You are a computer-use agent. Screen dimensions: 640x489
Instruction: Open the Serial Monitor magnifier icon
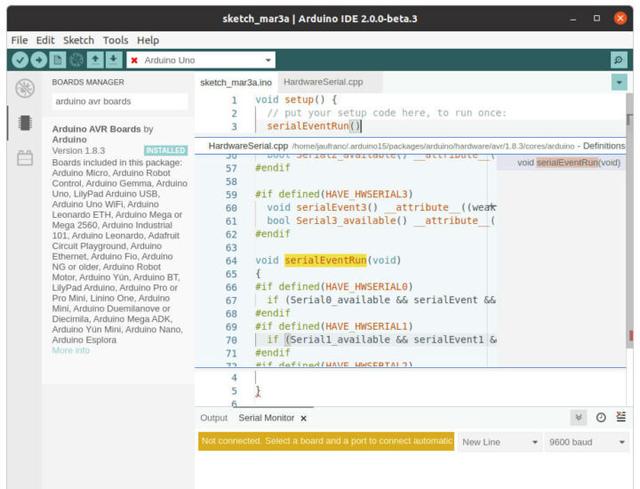pyautogui.click(x=619, y=60)
